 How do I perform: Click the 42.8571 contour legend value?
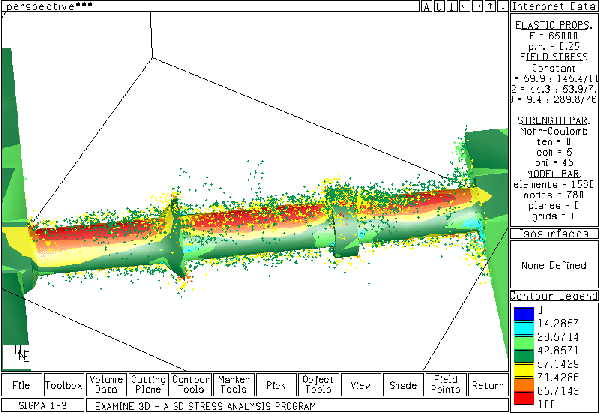click(x=558, y=350)
